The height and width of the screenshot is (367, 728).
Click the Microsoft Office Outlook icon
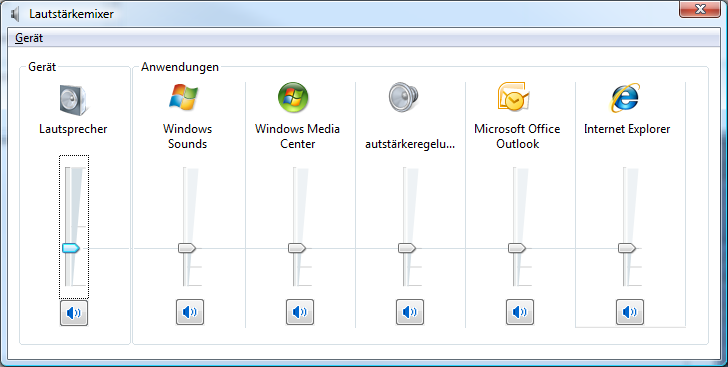pos(514,97)
